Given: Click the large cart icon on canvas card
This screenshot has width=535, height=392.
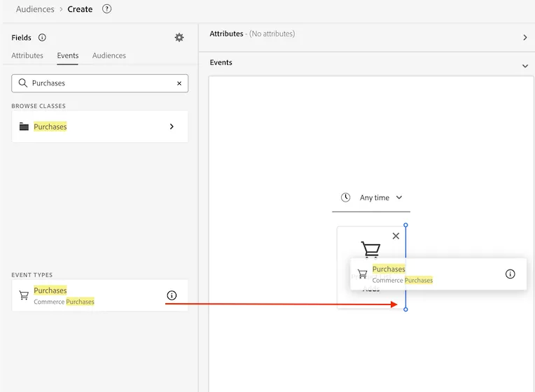Looking at the screenshot, I should point(370,249).
